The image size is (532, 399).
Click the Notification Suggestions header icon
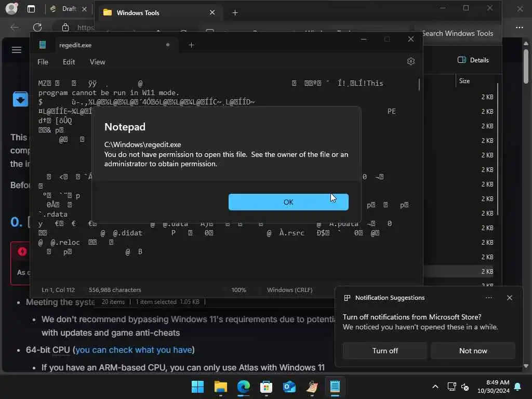[347, 298]
